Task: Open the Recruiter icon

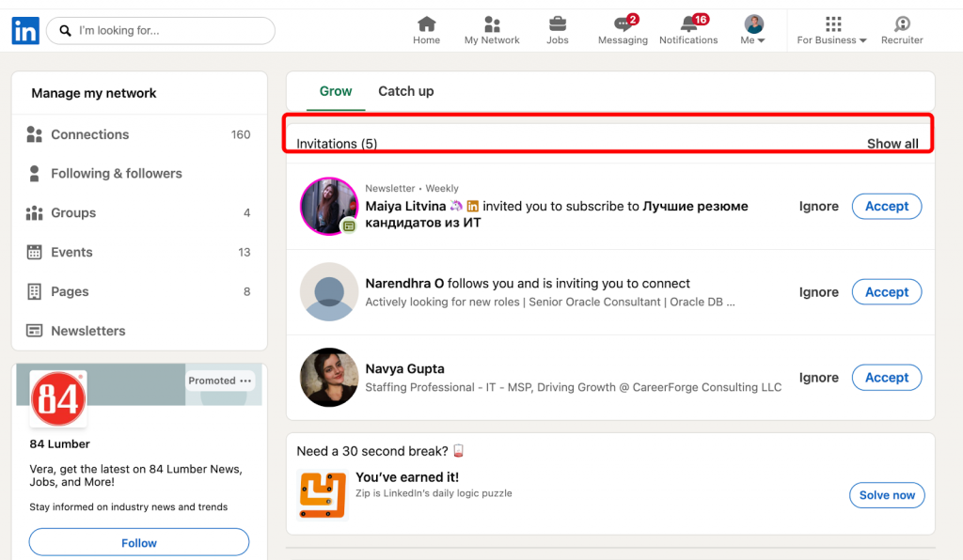Action: click(x=901, y=28)
